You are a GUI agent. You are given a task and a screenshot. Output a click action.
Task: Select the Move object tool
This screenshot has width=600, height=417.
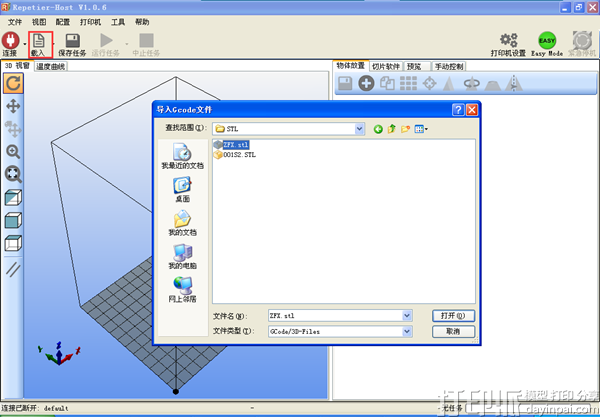pos(13,129)
